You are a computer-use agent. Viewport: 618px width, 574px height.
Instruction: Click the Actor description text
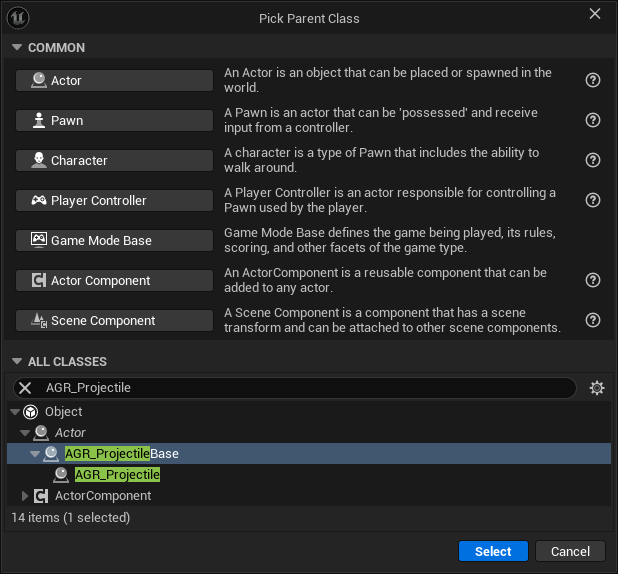tap(388, 80)
